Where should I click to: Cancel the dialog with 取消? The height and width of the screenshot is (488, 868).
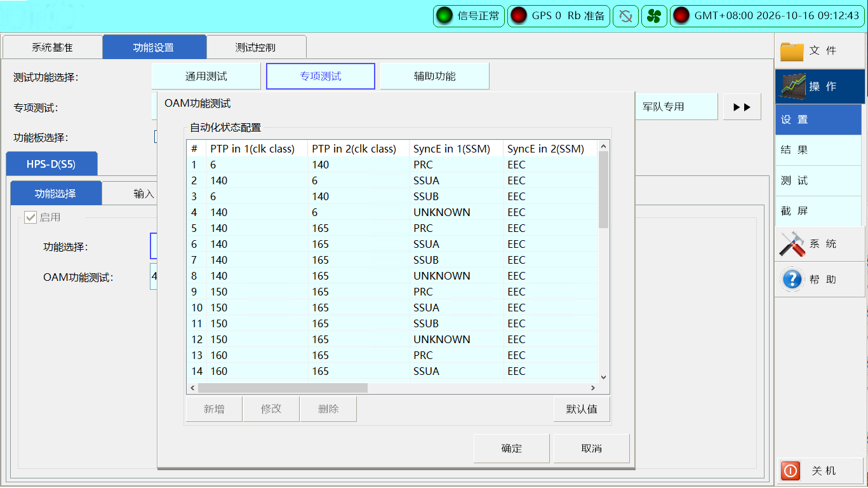point(591,449)
